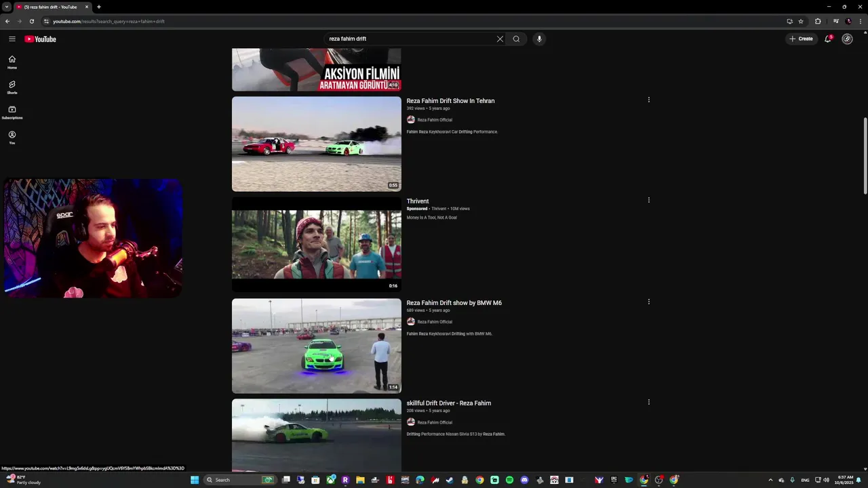Open Steam from the taskbar
The image size is (868, 488).
click(450, 480)
